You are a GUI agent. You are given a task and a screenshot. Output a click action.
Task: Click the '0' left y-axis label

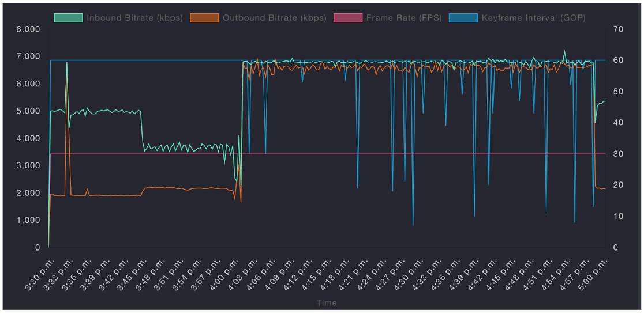click(37, 248)
